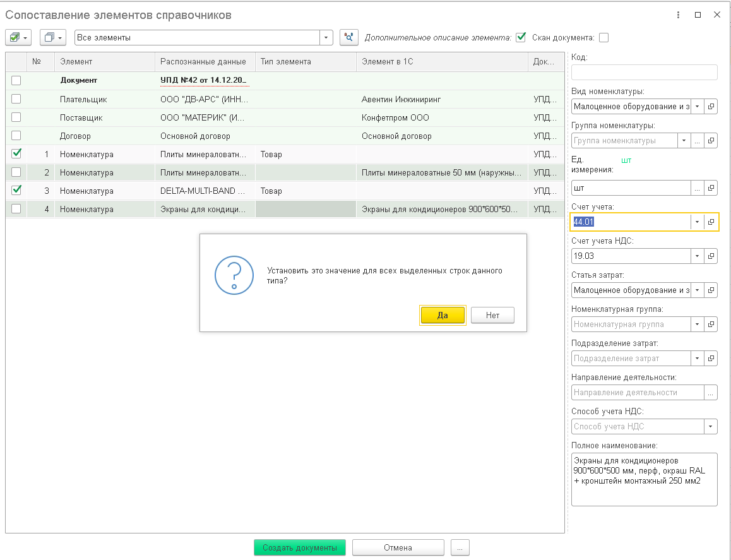Open the Счет учета linked item icon
Screen dimensions: 731x560
point(711,222)
